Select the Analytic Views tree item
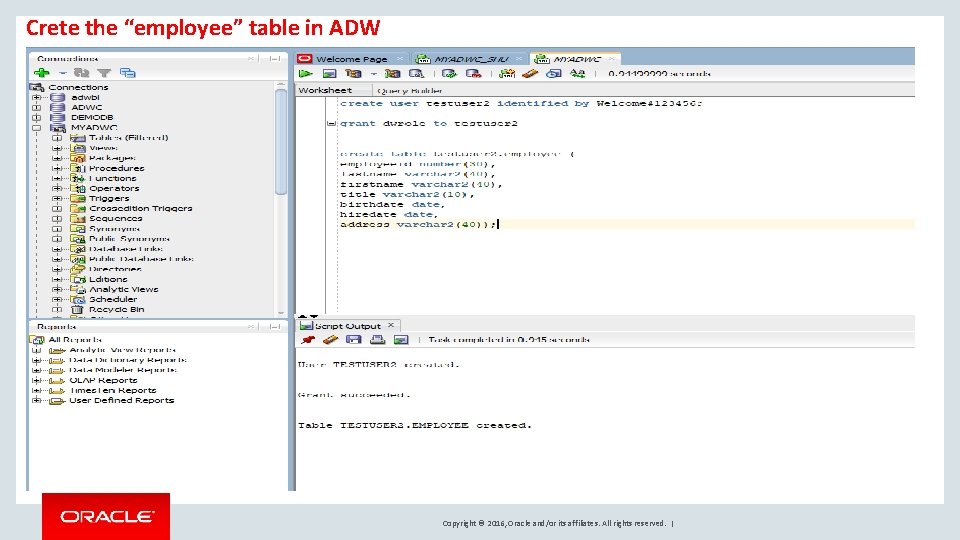 pos(124,289)
